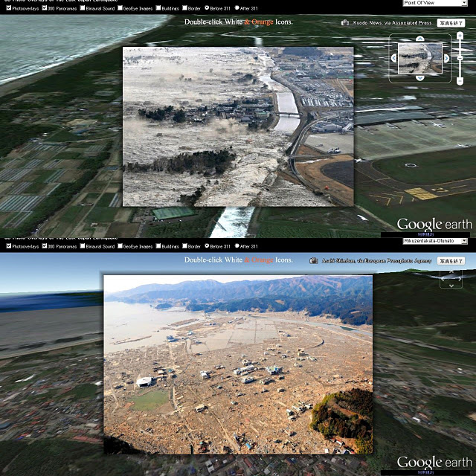Click 'Double-click White & Orange Icons.' above Kyodo photo
Viewport: 476px width, 476px height.
pyautogui.click(x=238, y=22)
